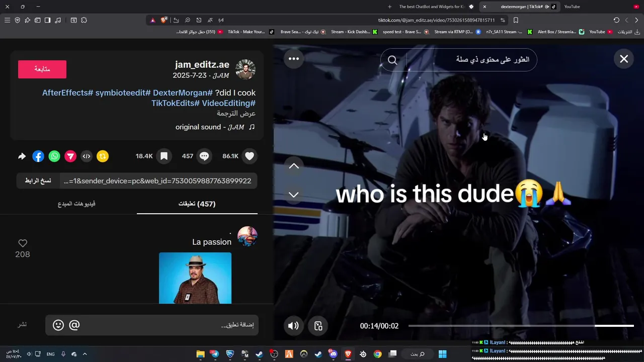
Task: Go to previous video with up chevron
Action: [x=294, y=166]
